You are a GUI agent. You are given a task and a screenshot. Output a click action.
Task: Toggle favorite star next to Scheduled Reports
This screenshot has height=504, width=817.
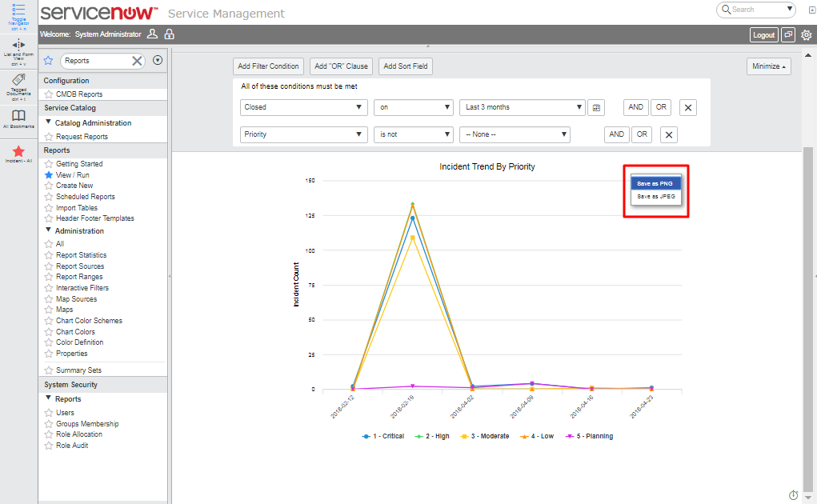coord(49,197)
